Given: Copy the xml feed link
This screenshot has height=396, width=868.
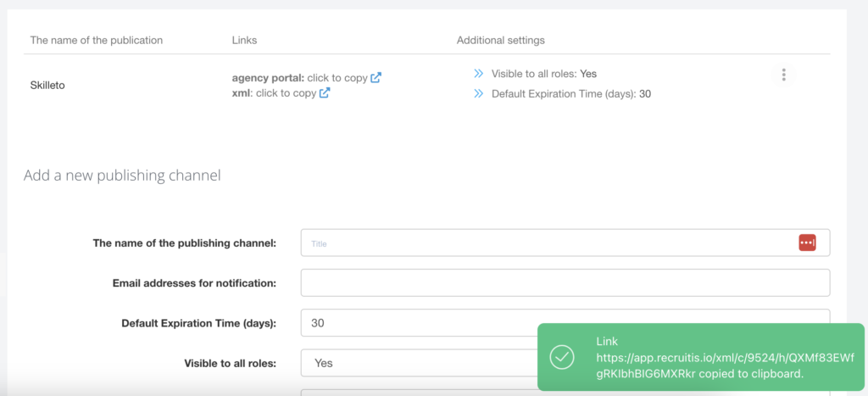Looking at the screenshot, I should tap(286, 93).
